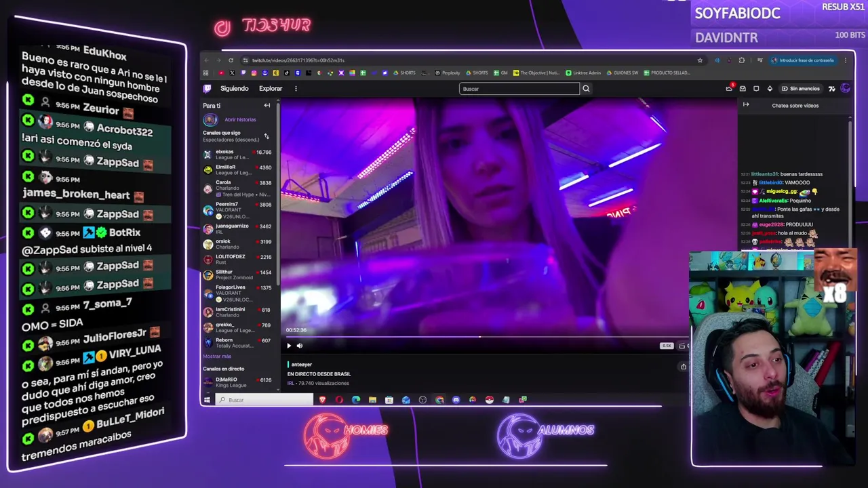Open Microsoft Edge from taskbar
This screenshot has width=868, height=488.
[x=355, y=400]
